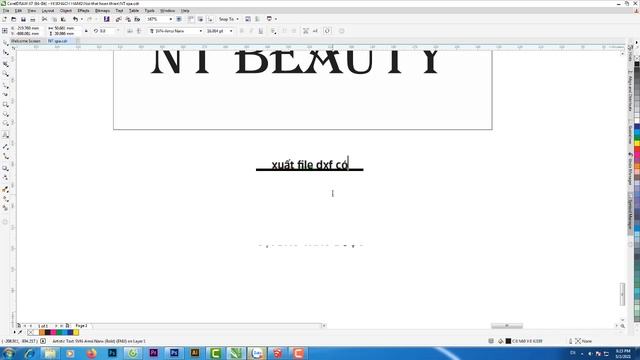
Task: Toggle Show Rulers button
Action: pos(191,19)
